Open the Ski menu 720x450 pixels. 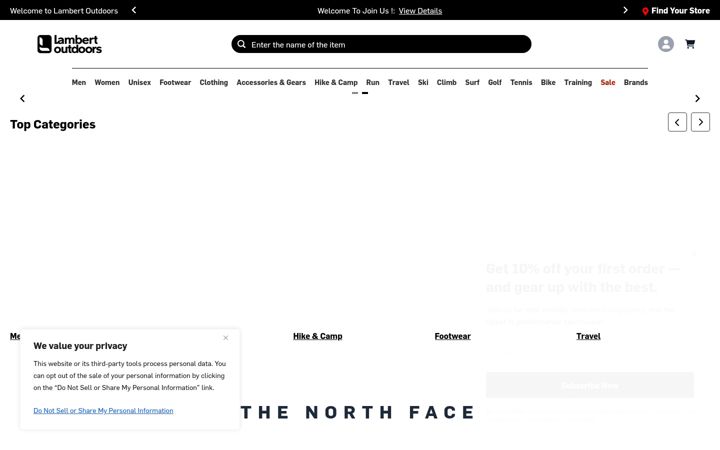pos(423,83)
